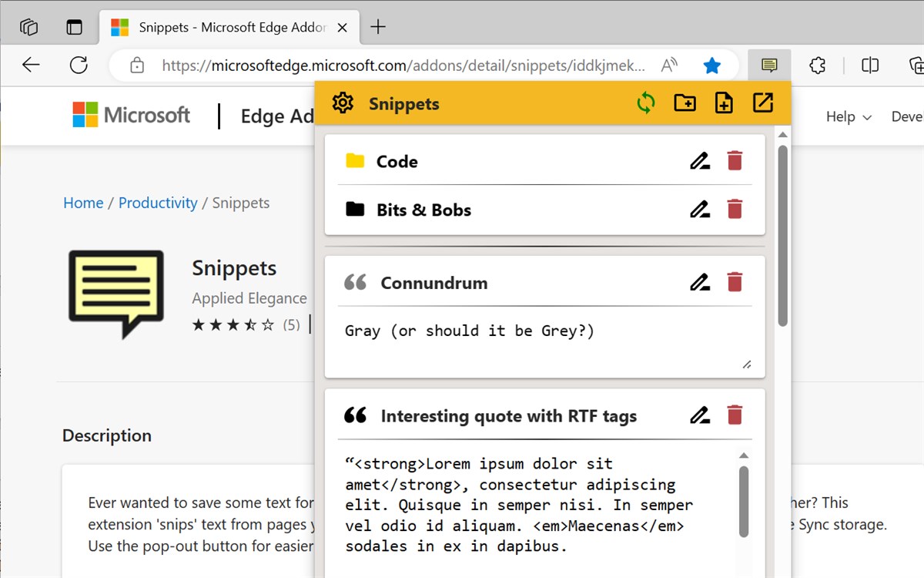Add a new snippet with the document-plus icon
924x578 pixels.
click(723, 102)
